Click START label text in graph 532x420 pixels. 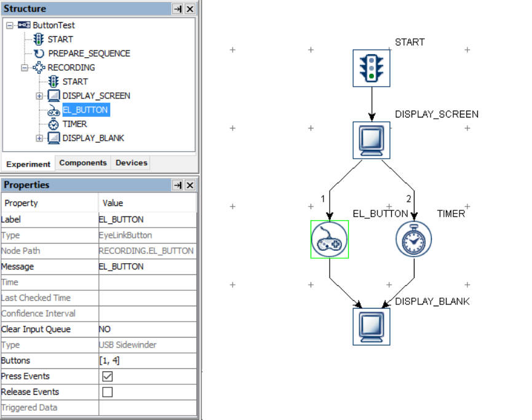click(x=410, y=42)
